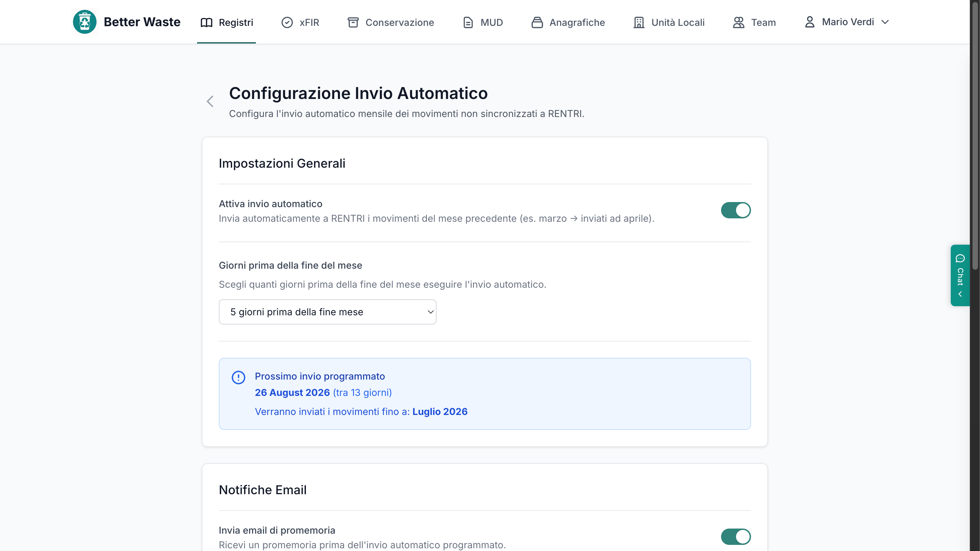
Task: Click the chat bubble icon on side tab
Action: point(960,258)
